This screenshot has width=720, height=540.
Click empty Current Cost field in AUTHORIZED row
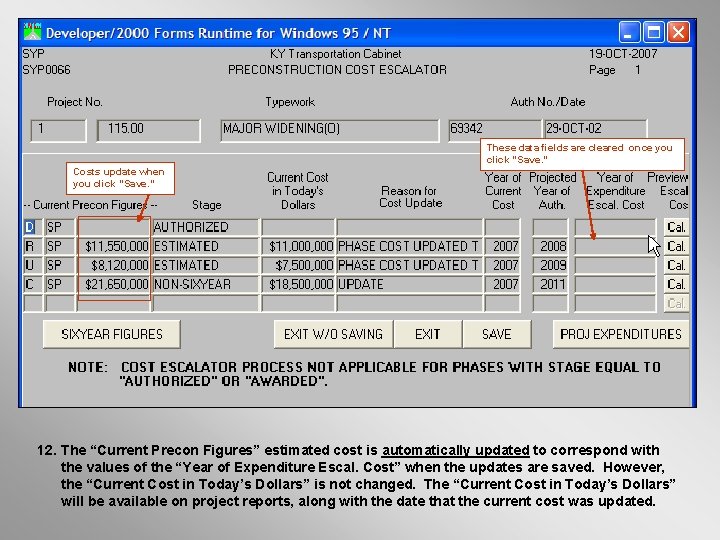[x=298, y=227]
